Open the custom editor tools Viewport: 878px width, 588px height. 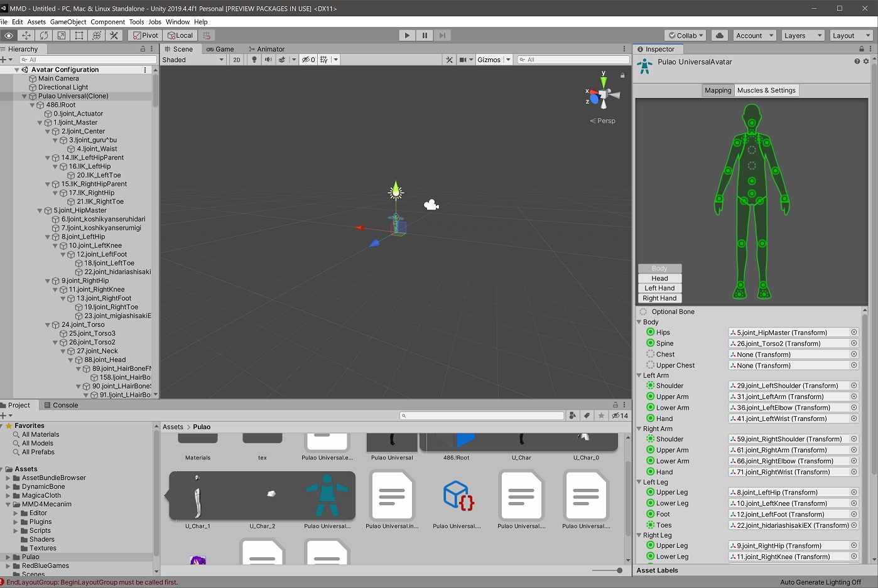click(114, 36)
